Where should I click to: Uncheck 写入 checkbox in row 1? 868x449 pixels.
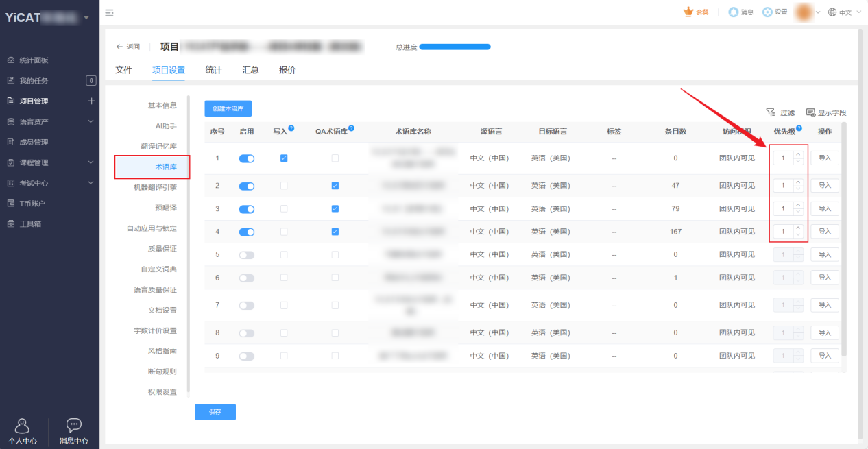(x=284, y=158)
